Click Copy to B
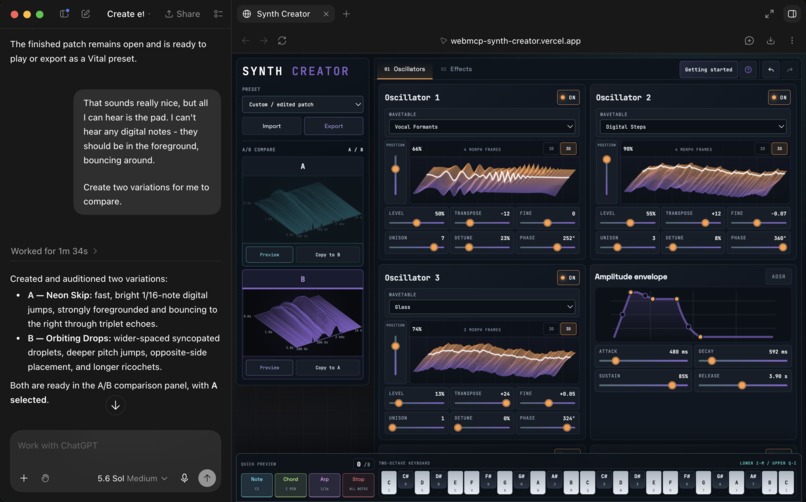Screen dimensions: 806x502 [328, 254]
